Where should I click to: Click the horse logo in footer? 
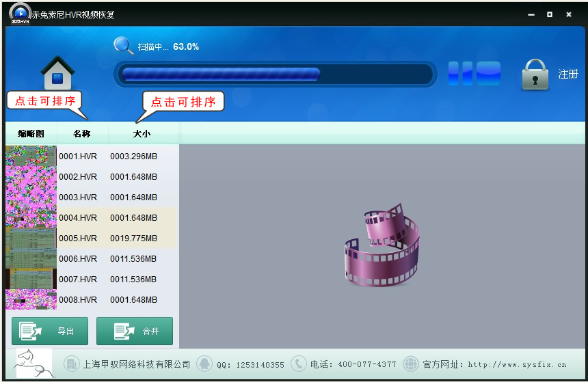pos(34,364)
